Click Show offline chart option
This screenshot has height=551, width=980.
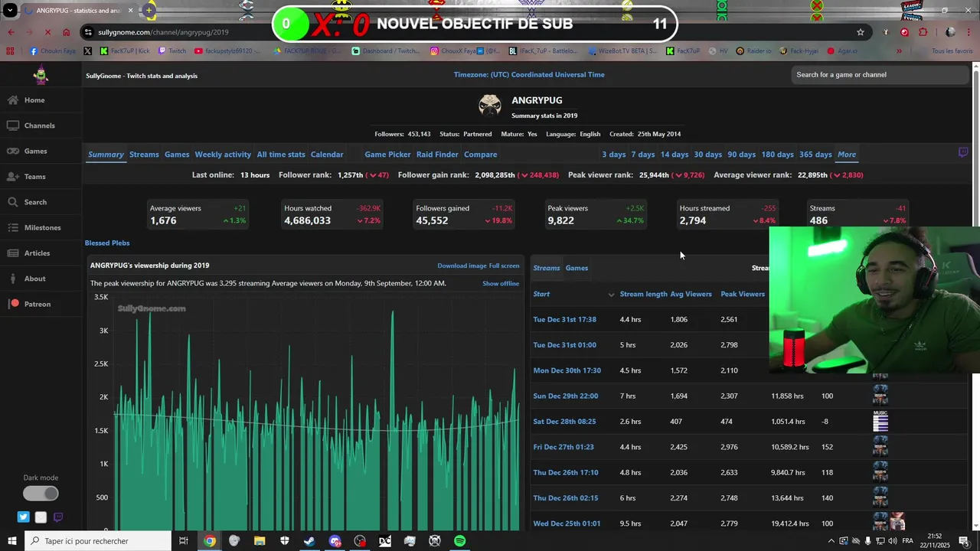coord(501,283)
